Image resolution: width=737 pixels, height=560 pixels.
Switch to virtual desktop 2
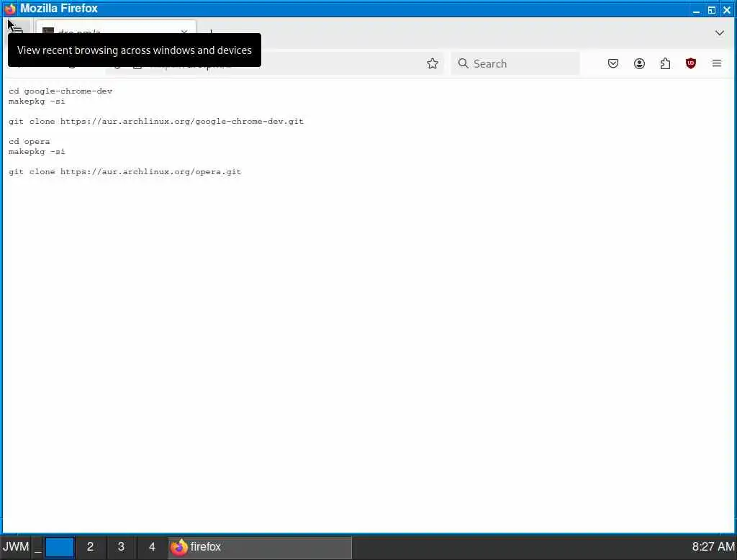tap(90, 547)
